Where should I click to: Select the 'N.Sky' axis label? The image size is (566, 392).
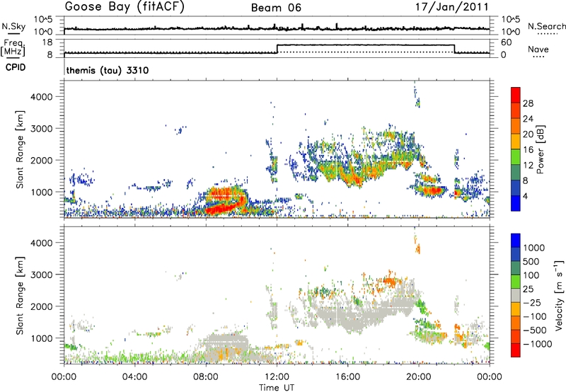click(13, 26)
